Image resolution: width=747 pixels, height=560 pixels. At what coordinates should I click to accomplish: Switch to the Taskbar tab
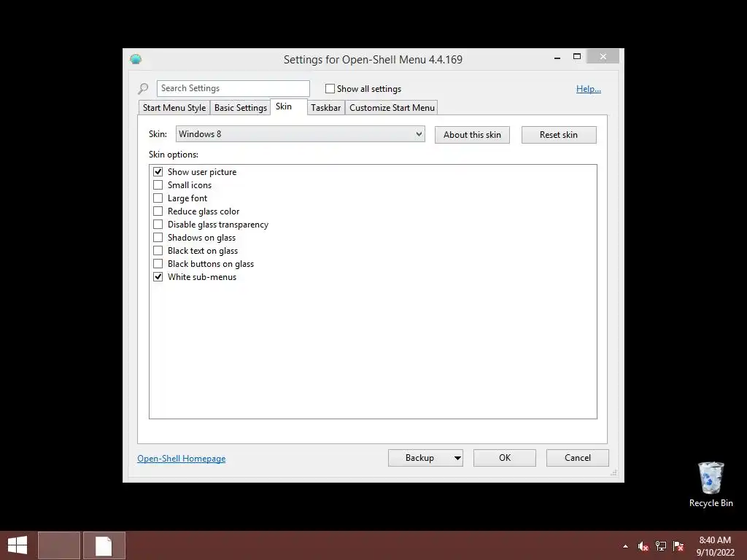point(326,108)
